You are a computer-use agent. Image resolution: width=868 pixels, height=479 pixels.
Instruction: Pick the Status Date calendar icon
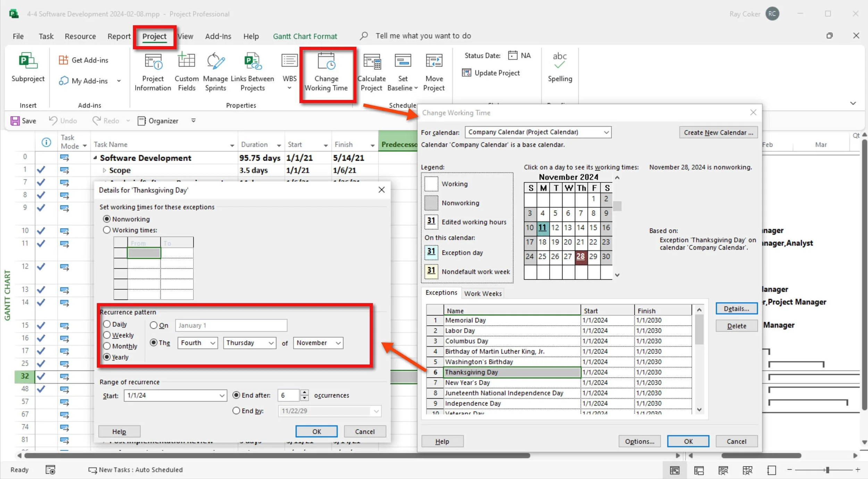point(512,56)
